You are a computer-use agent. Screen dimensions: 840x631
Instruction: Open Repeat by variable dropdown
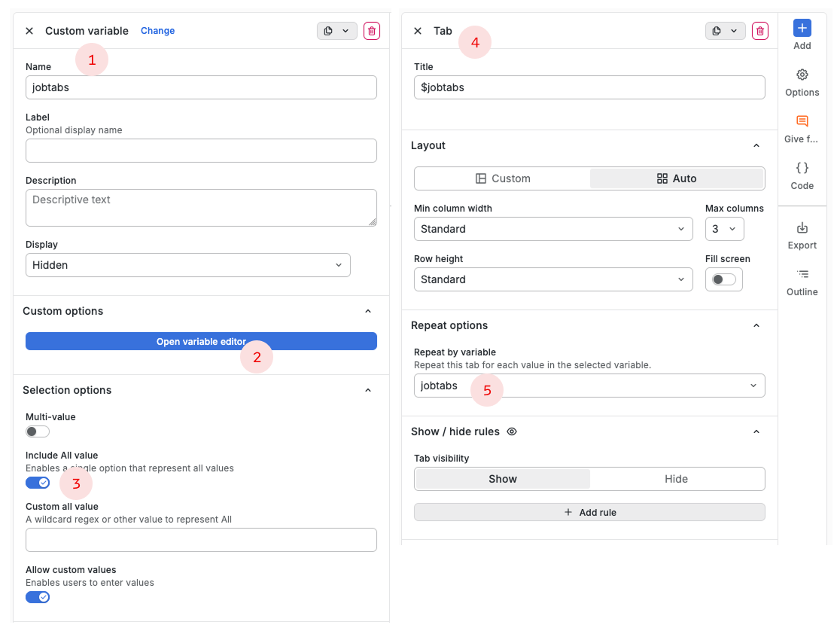589,386
